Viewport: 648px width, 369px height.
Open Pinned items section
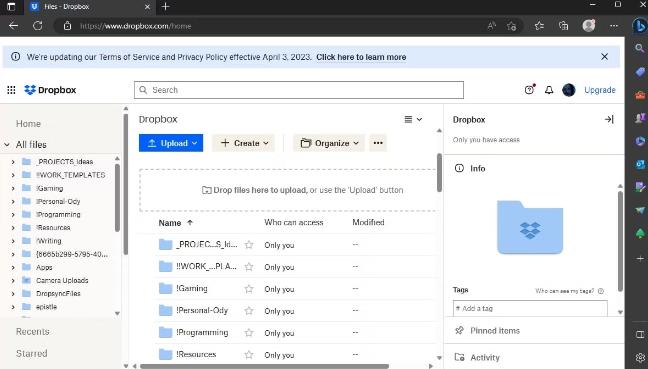click(495, 331)
